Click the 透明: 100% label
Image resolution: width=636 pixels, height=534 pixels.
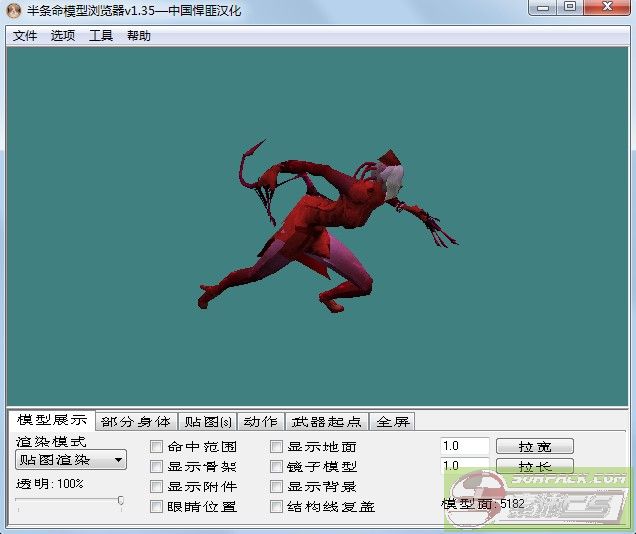(50, 484)
